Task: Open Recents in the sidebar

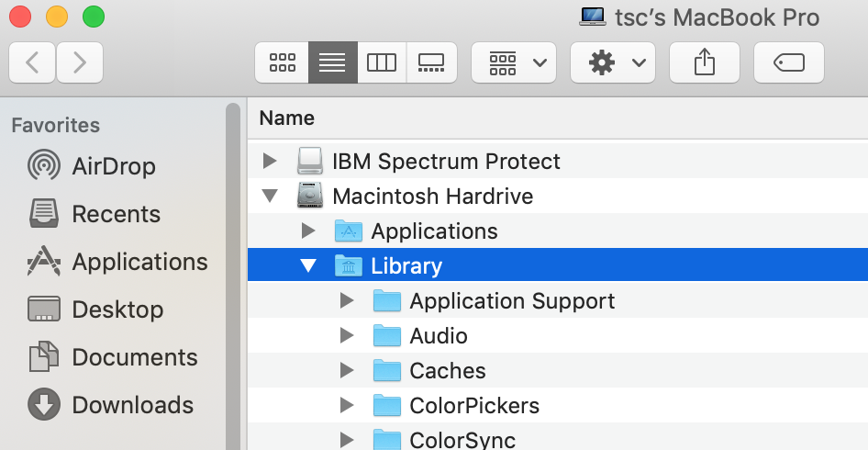Action: tap(95, 214)
